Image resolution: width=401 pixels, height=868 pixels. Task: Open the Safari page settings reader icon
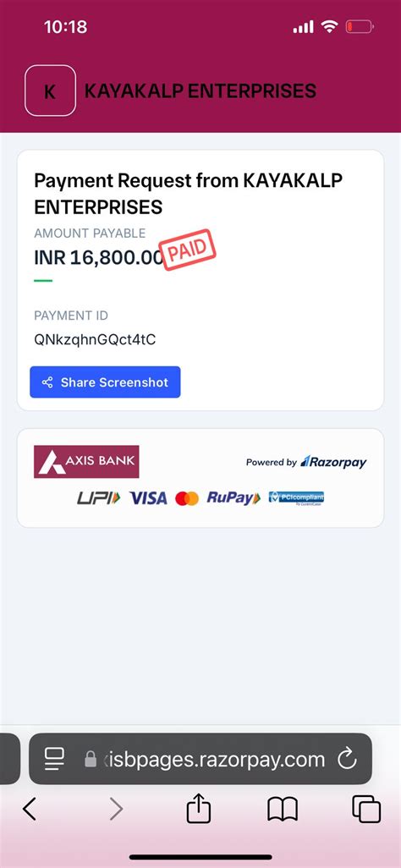pos(55,758)
